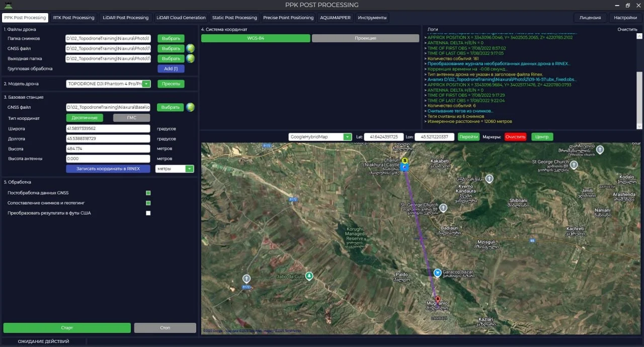Click the globe icon next to Выходная папка
Screen dimensions: 644x347
pos(190,58)
